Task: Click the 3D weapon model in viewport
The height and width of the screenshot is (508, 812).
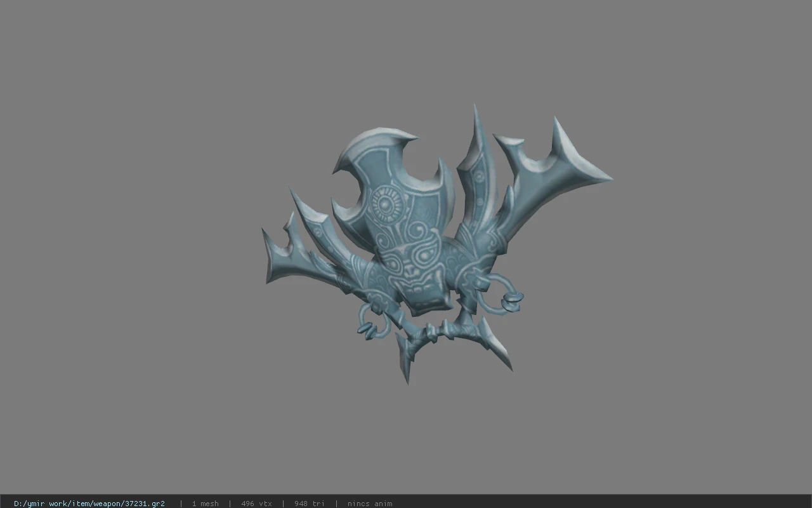Action: point(436,244)
